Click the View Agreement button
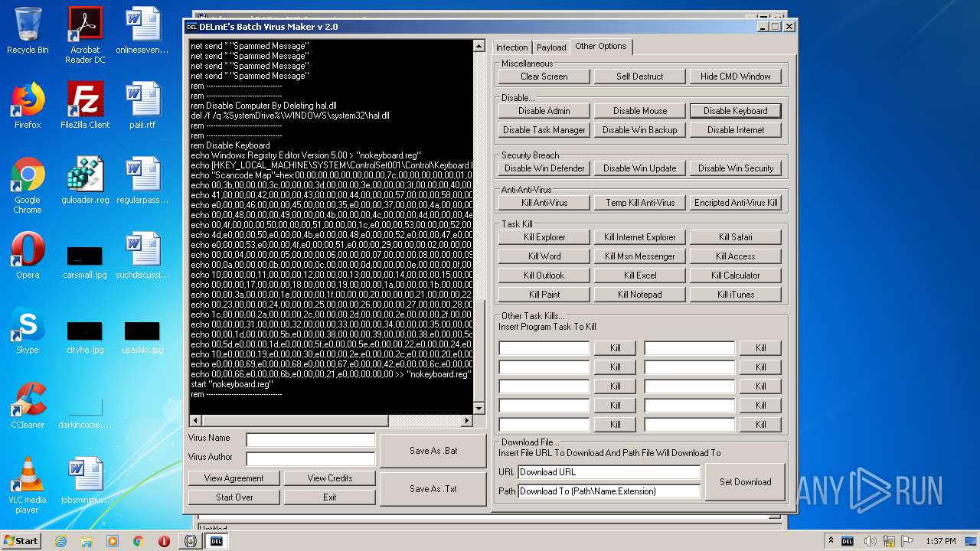 pyautogui.click(x=234, y=478)
